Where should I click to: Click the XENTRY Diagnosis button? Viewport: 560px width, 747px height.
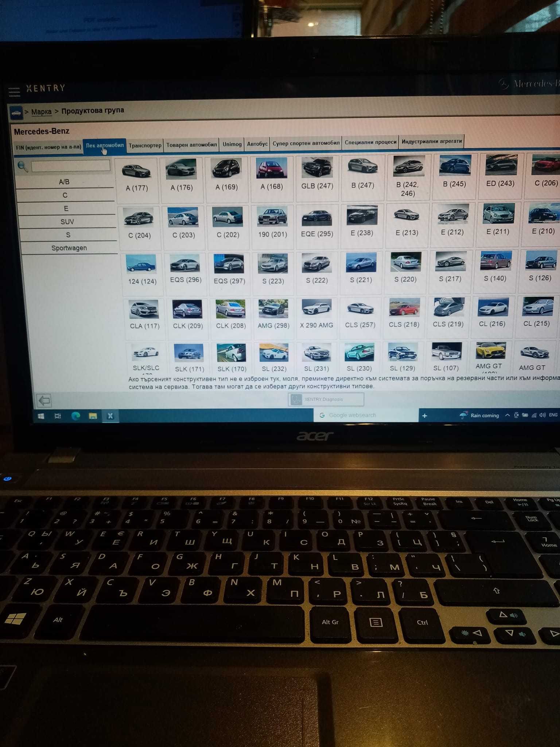(x=326, y=399)
